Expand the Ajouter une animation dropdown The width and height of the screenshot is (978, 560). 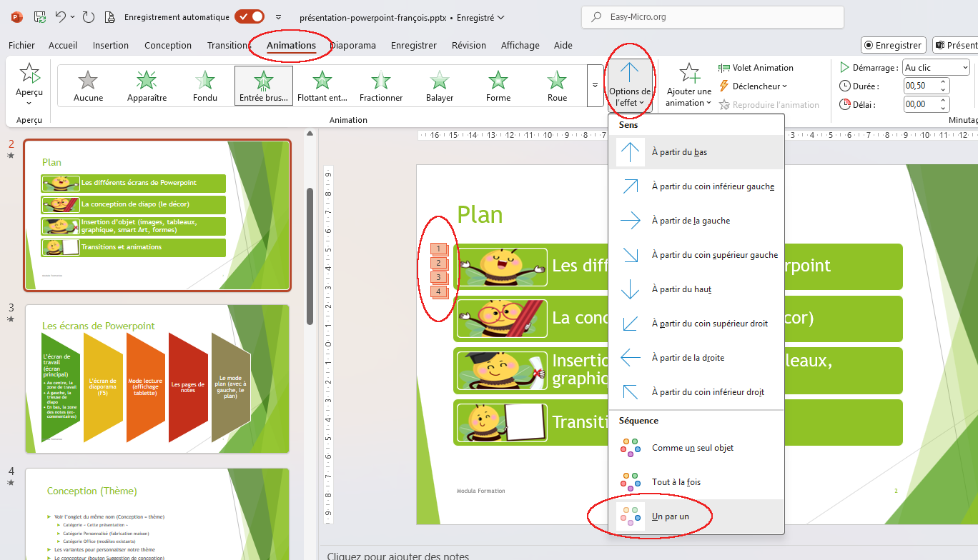point(688,103)
